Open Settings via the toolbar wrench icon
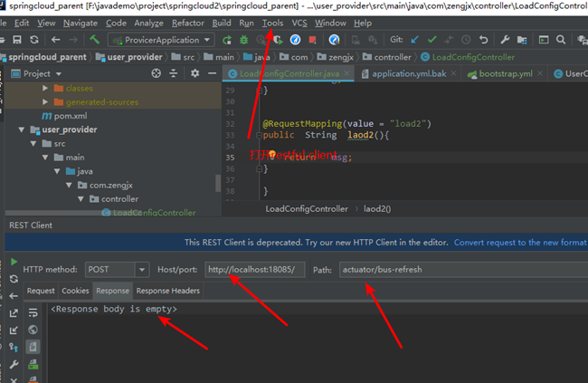Screen dimensions: 588x383 (x=505, y=40)
